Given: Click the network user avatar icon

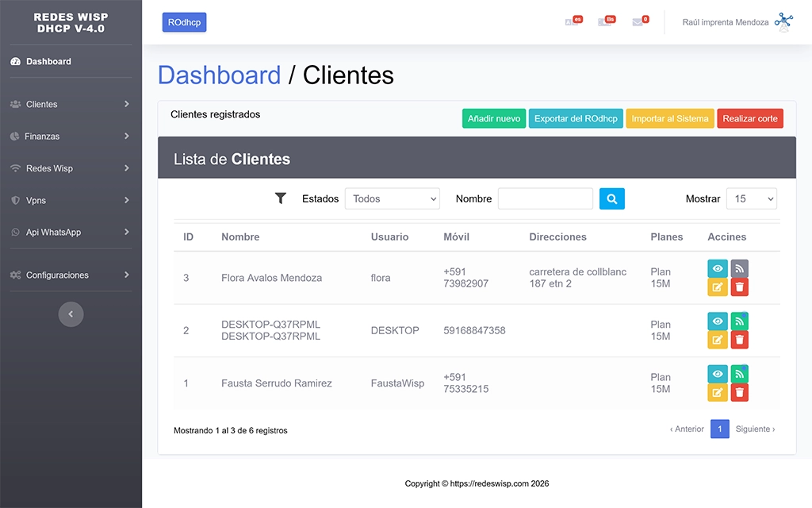Looking at the screenshot, I should [783, 22].
